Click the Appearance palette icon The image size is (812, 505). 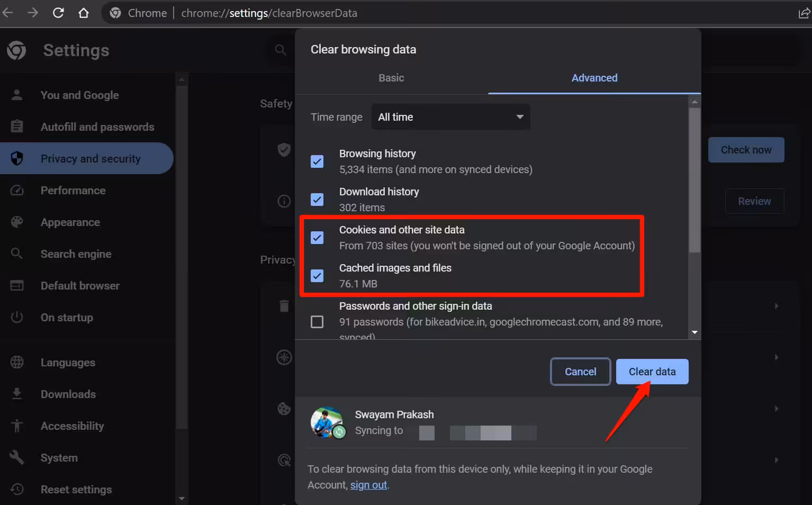(x=17, y=222)
